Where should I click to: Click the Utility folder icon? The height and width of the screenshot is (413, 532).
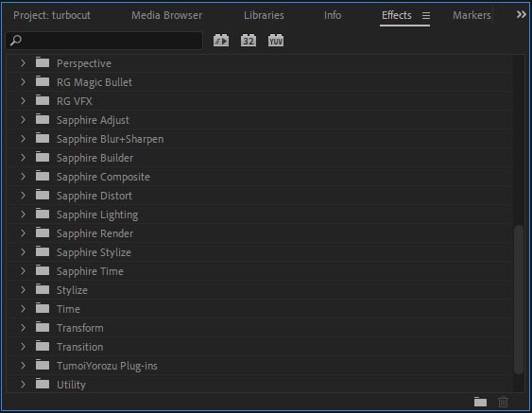point(43,384)
